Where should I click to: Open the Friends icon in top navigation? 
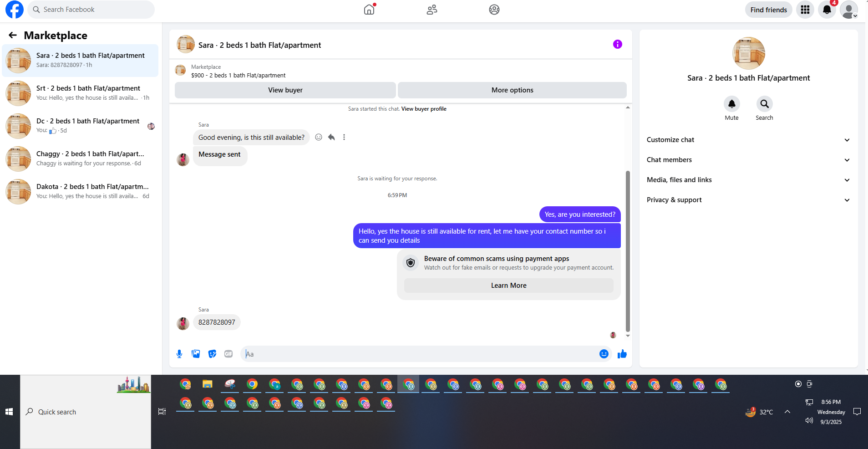coord(432,10)
